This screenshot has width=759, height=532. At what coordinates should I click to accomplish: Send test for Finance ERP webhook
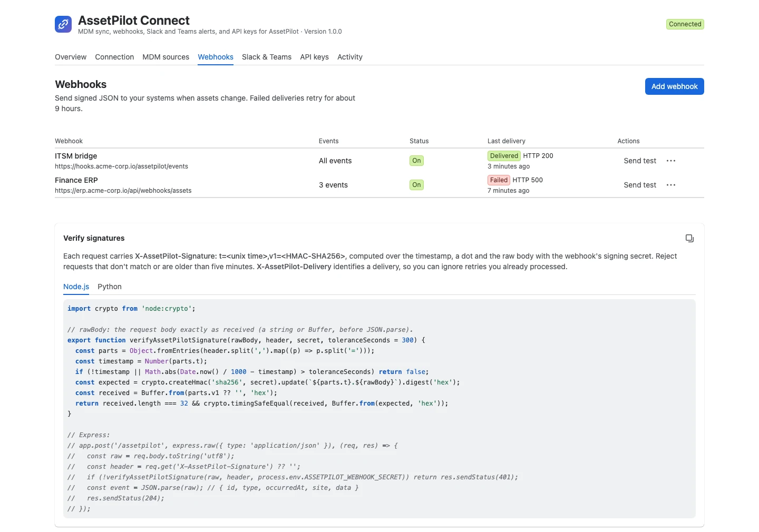point(640,185)
